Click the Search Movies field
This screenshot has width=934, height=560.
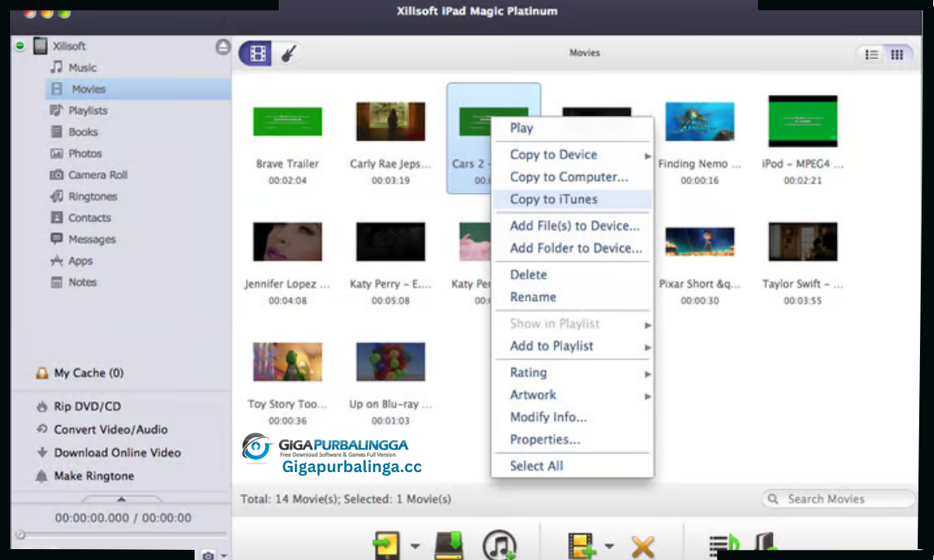pyautogui.click(x=838, y=499)
